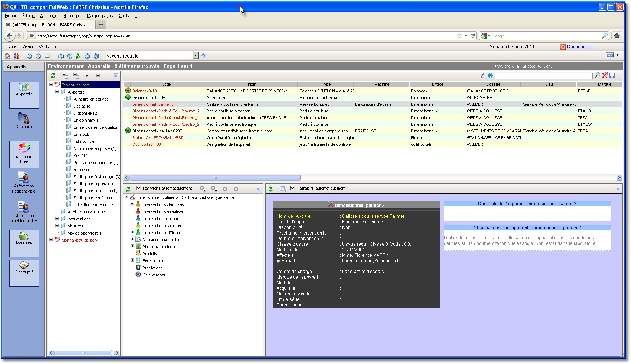Toggle left panel Rafraîchir automatiquement checkbox
The height and width of the screenshot is (364, 631).
pos(139,188)
